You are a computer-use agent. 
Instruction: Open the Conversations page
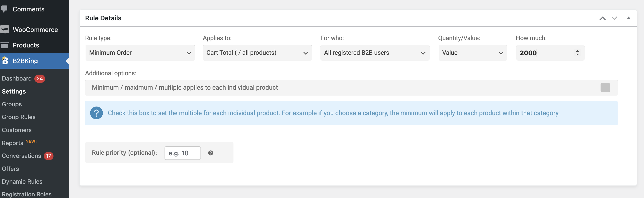point(21,156)
